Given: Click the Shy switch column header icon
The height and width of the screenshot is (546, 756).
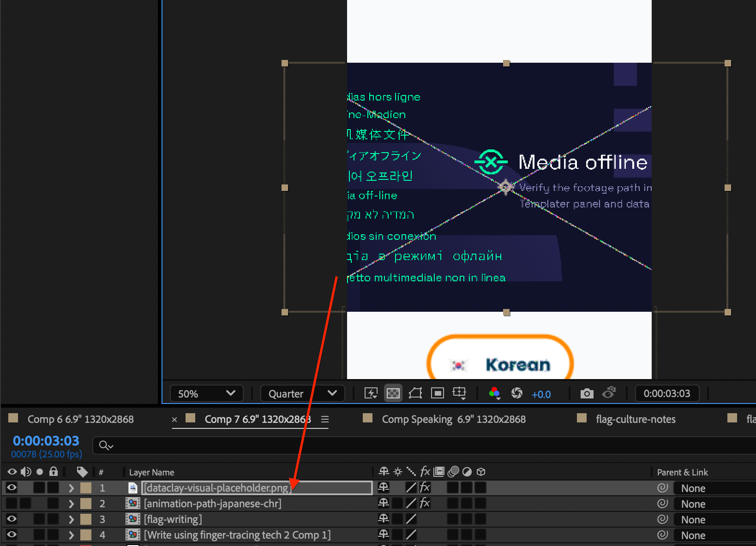Looking at the screenshot, I should [x=384, y=471].
